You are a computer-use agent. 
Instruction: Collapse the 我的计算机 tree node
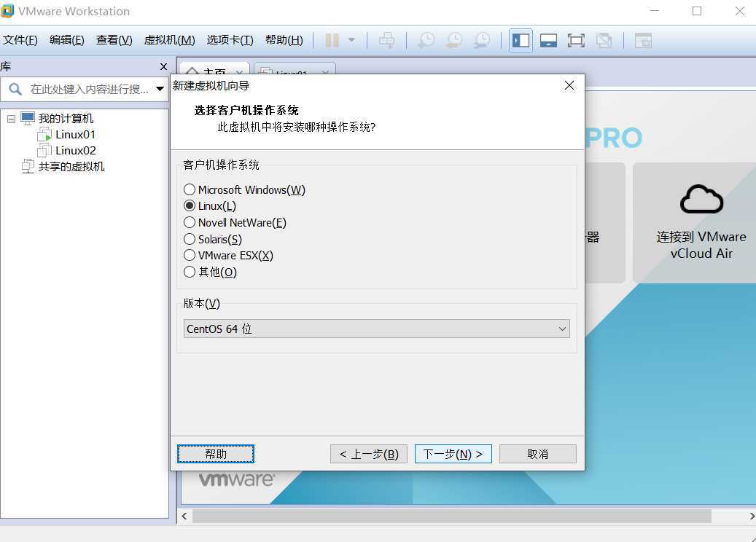[11, 119]
